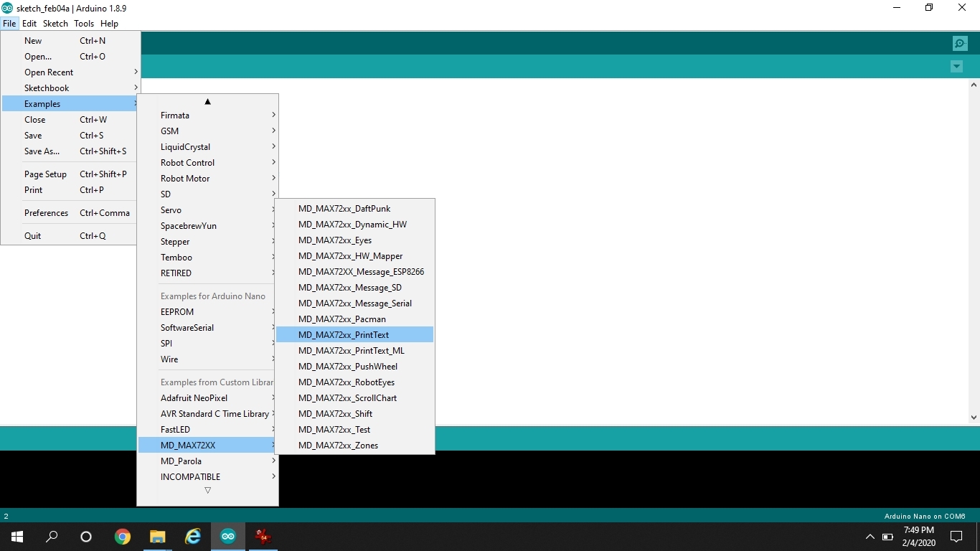Click the red chip taskbar app icon
980x551 pixels.
click(x=263, y=536)
